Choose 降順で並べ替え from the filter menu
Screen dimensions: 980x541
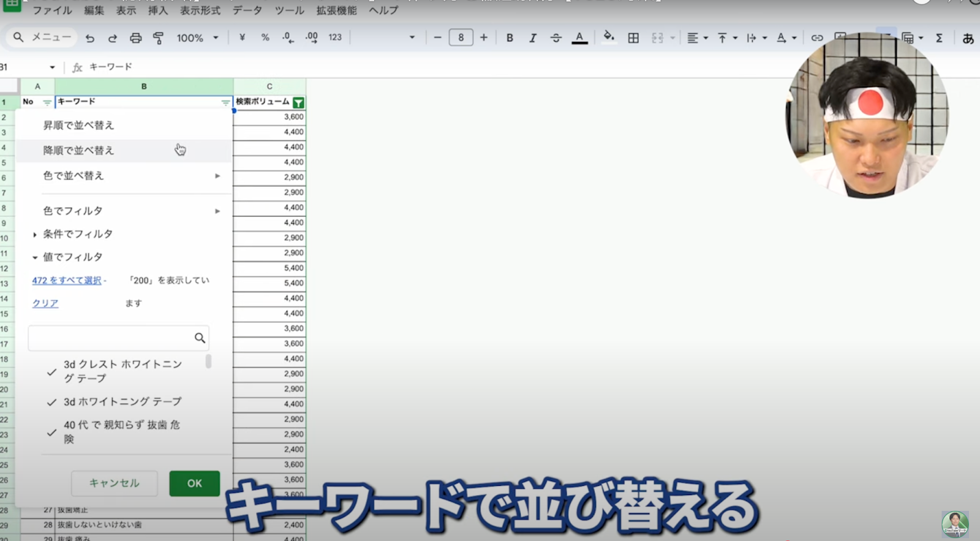[x=78, y=151]
